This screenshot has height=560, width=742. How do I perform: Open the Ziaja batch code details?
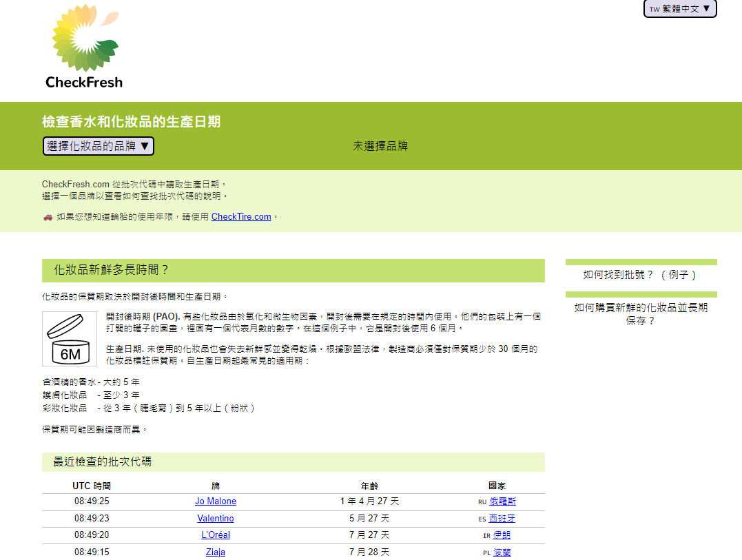216,551
